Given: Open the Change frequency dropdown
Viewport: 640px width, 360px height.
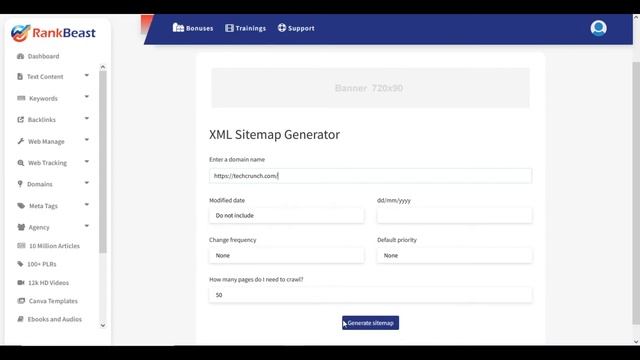Looking at the screenshot, I should (x=287, y=256).
